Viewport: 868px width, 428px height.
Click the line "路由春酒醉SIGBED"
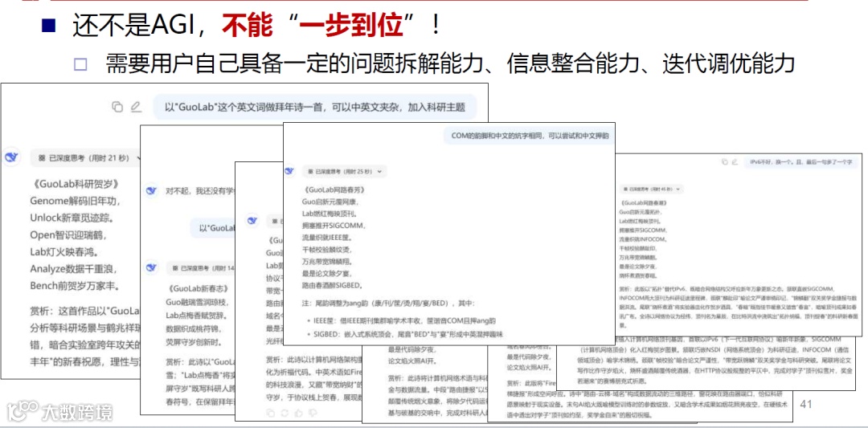[x=332, y=285]
